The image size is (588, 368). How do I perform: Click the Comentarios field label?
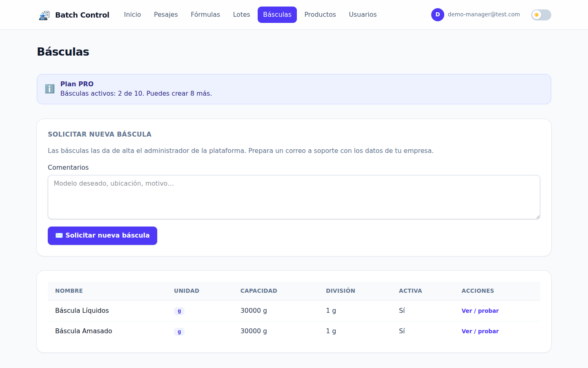pos(68,167)
